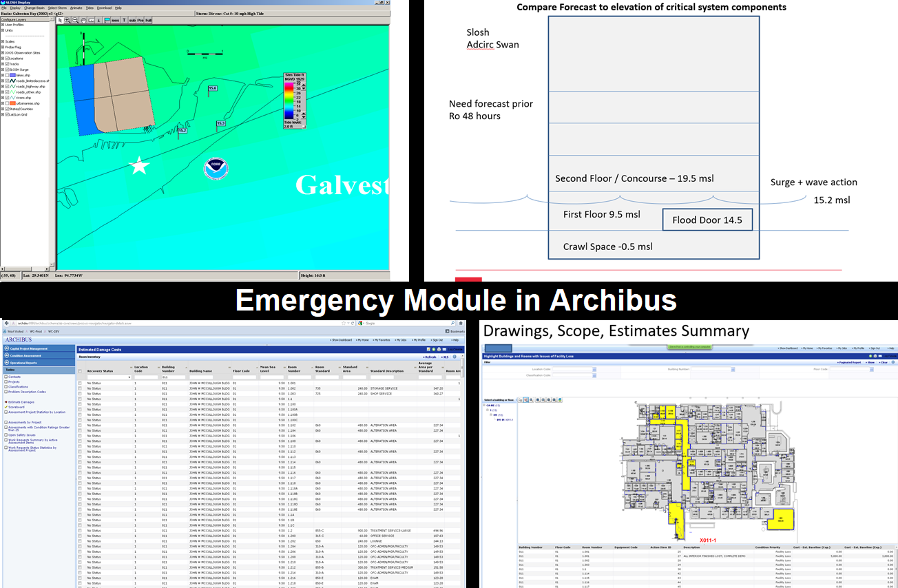
Task: Click the Paginated Report button
Action: tap(850, 361)
